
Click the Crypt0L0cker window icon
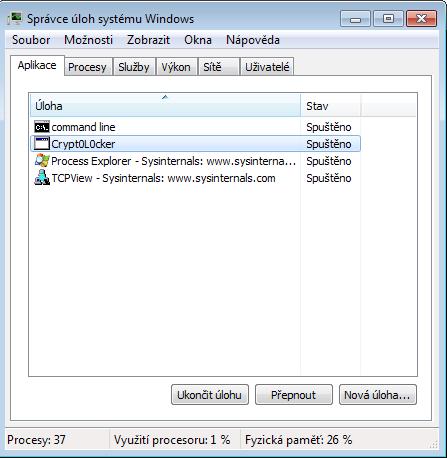pyautogui.click(x=42, y=144)
